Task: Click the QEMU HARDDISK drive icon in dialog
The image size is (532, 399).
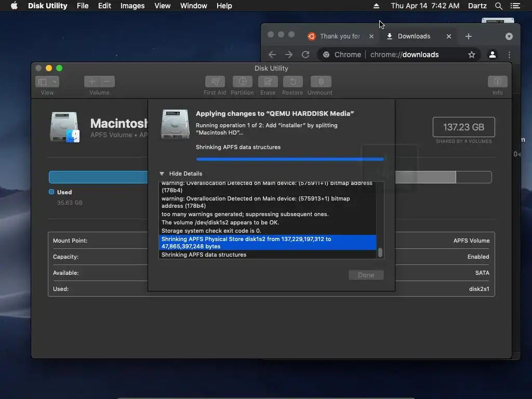Action: tap(175, 124)
